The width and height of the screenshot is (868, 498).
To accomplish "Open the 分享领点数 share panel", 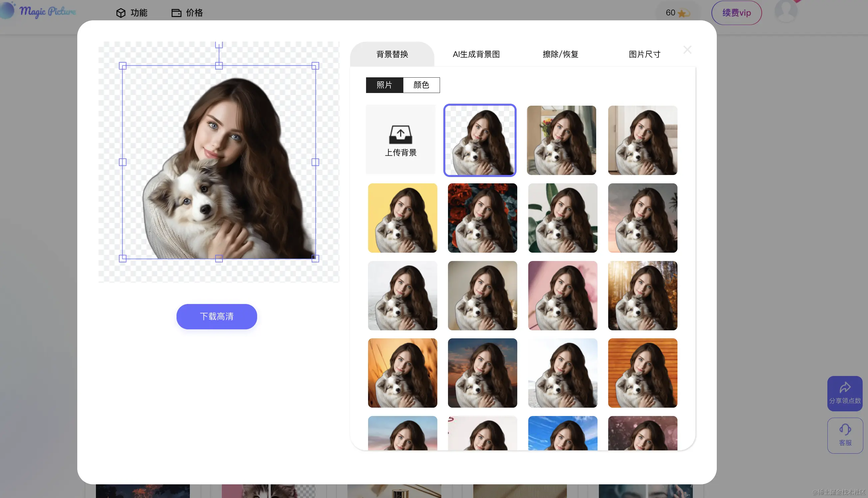I will point(844,393).
